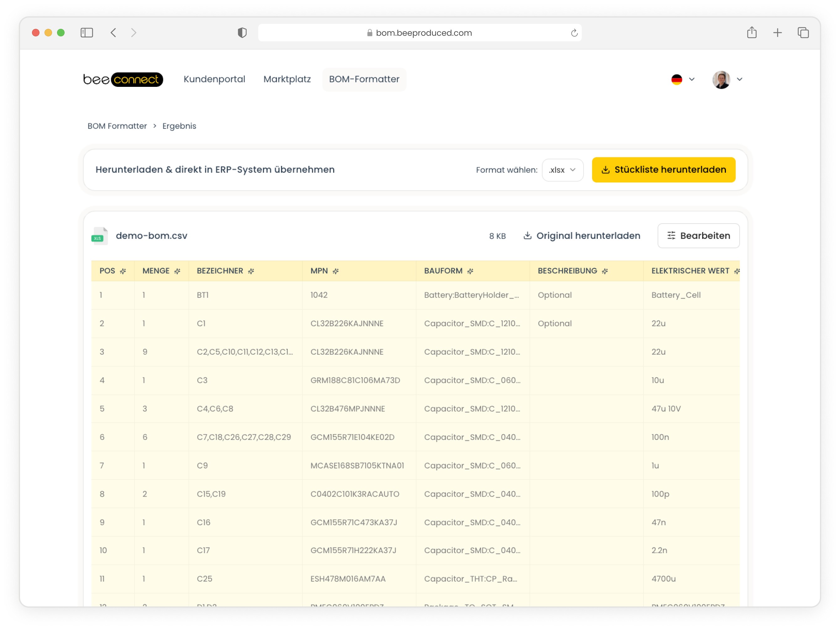840x629 pixels.
Task: Toggle the Safari sidebar icon
Action: coord(87,33)
